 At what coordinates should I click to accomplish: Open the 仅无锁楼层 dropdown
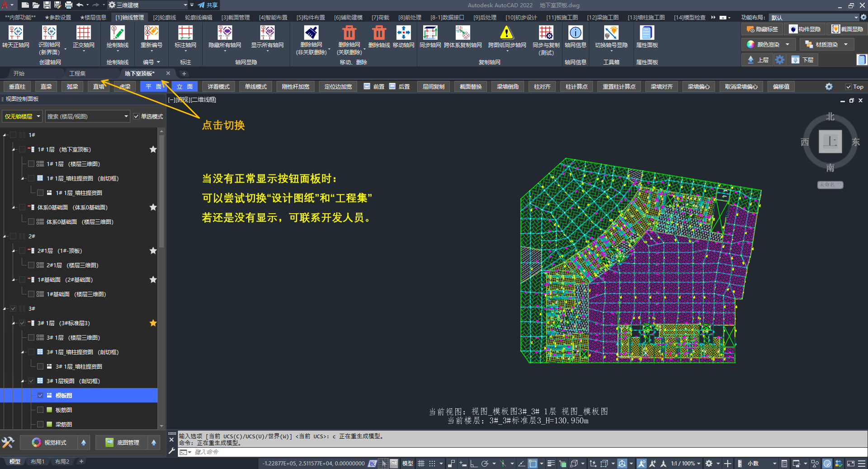[22, 117]
